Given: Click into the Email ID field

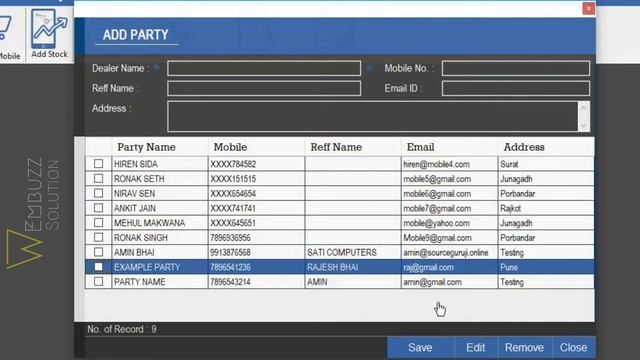Looking at the screenshot, I should [516, 88].
